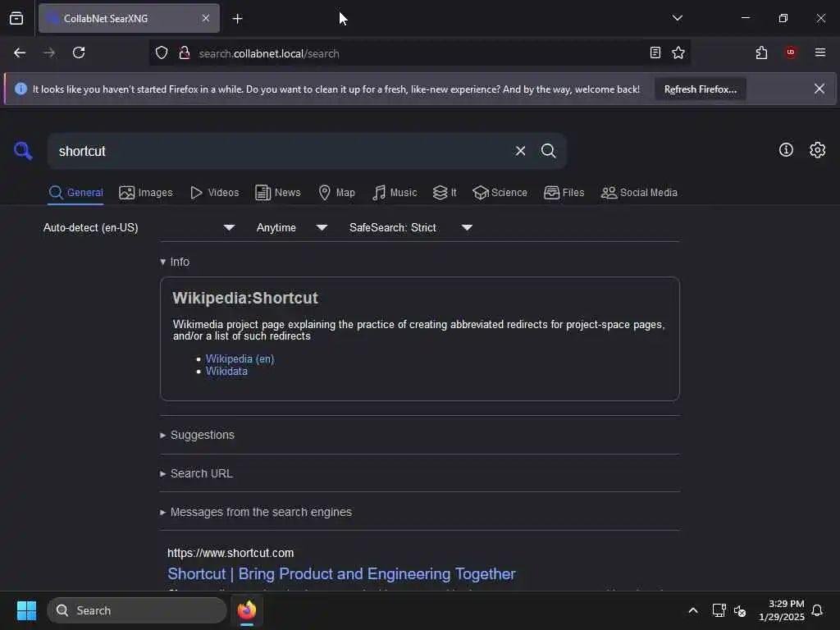
Task: Open the Anytime time range dropdown
Action: [x=292, y=228]
